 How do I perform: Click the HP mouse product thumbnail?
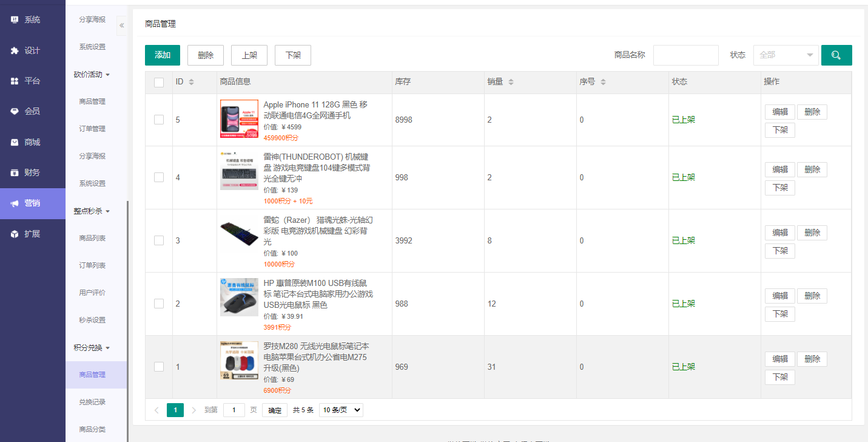coord(239,297)
